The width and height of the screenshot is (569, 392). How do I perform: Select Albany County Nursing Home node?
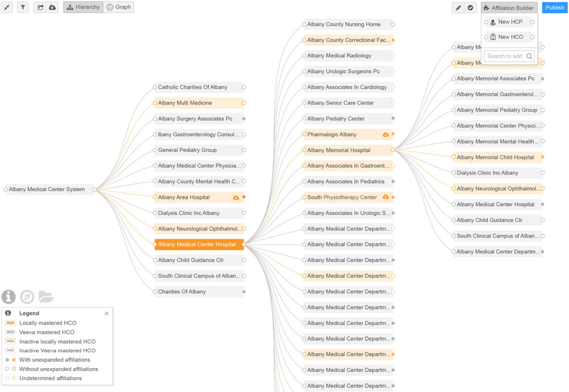coord(349,24)
